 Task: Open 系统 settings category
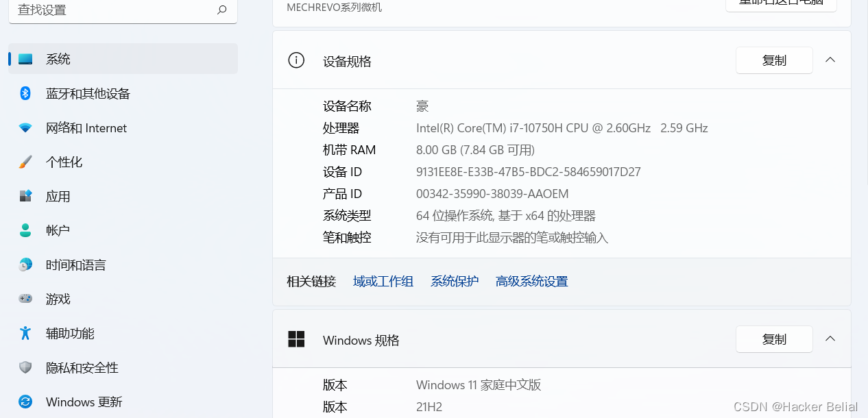point(123,59)
